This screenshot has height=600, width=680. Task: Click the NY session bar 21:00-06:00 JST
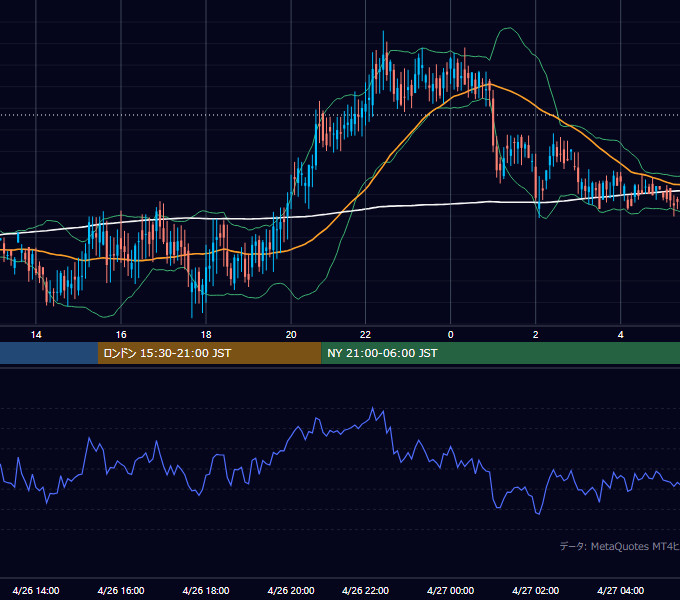[x=500, y=353]
